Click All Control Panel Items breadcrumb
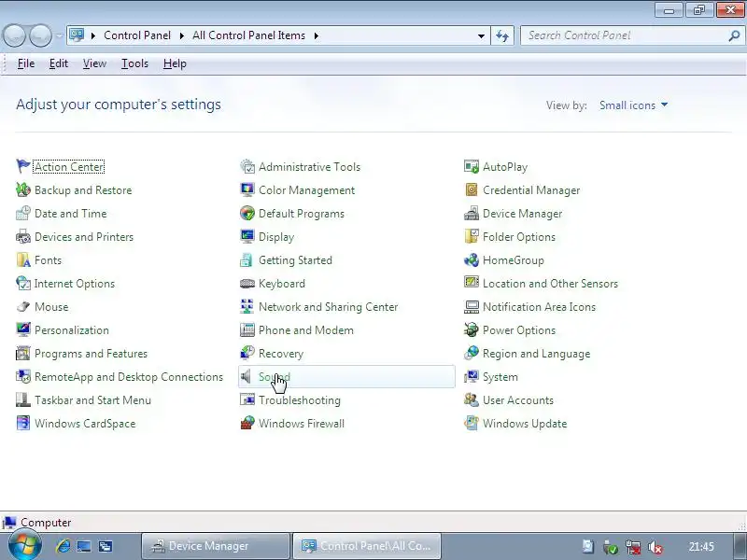Image resolution: width=747 pixels, height=560 pixels. click(248, 35)
